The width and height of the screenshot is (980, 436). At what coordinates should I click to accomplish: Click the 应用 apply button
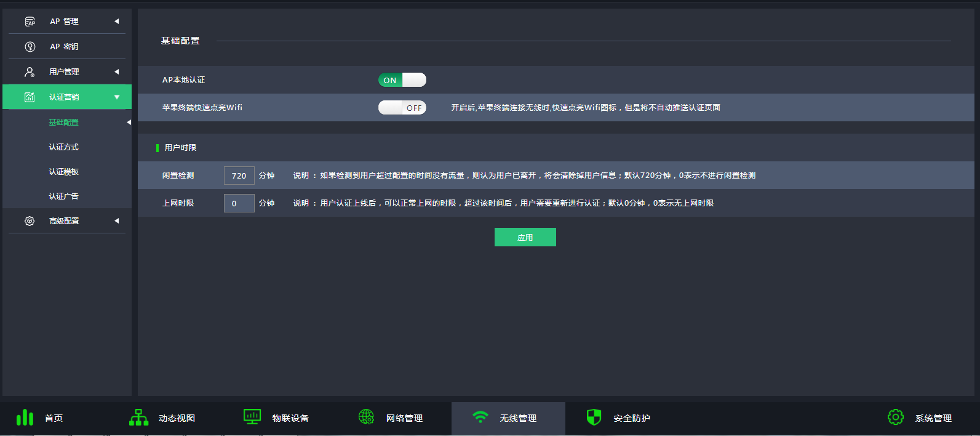pyautogui.click(x=525, y=237)
